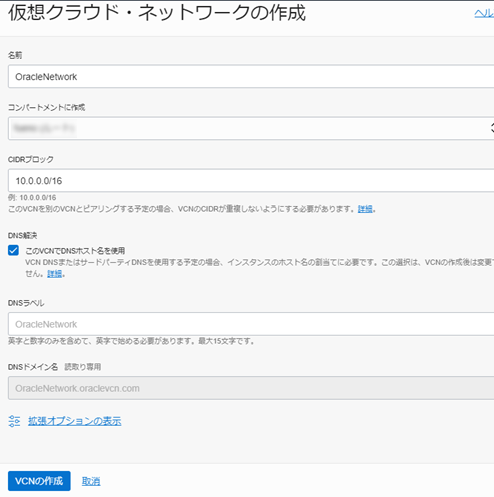Click the 名前 field label
Image resolution: width=494 pixels, height=497 pixels.
point(15,55)
